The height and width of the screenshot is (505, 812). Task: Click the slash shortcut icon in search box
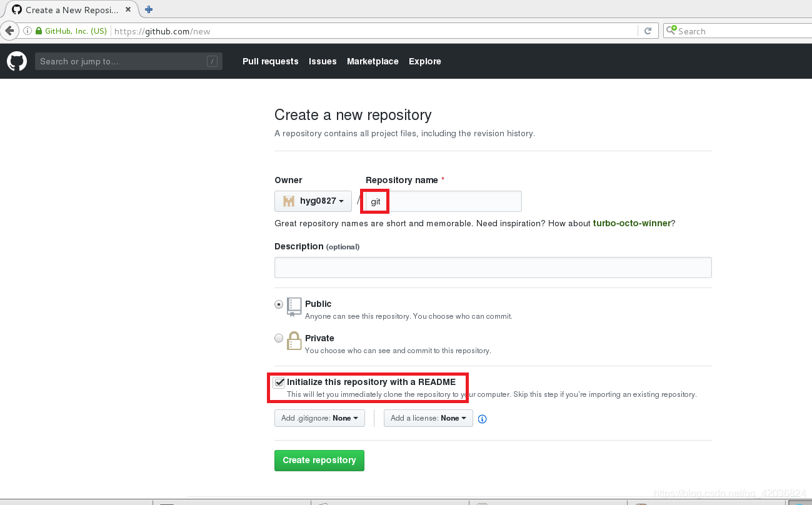[213, 61]
